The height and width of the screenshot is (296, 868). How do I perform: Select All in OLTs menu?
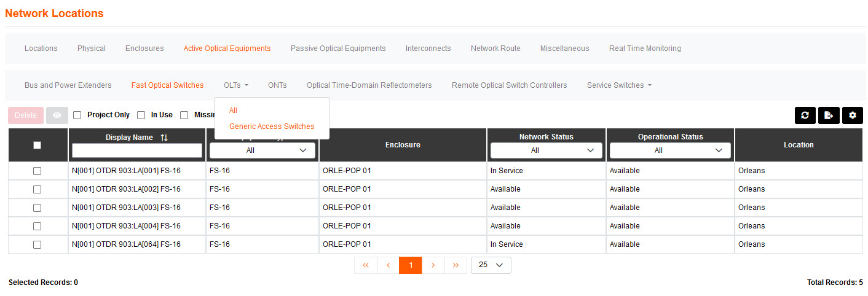[233, 111]
